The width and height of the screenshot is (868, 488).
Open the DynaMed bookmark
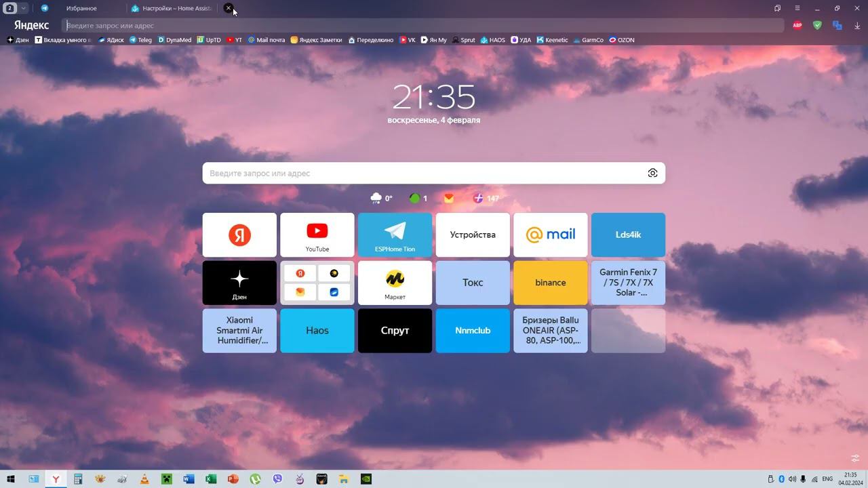tap(174, 40)
